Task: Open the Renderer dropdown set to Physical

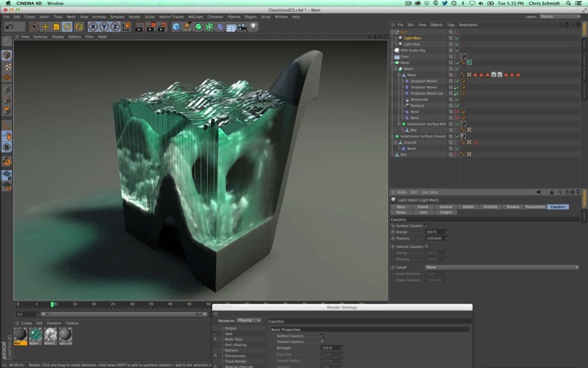Action: click(249, 320)
